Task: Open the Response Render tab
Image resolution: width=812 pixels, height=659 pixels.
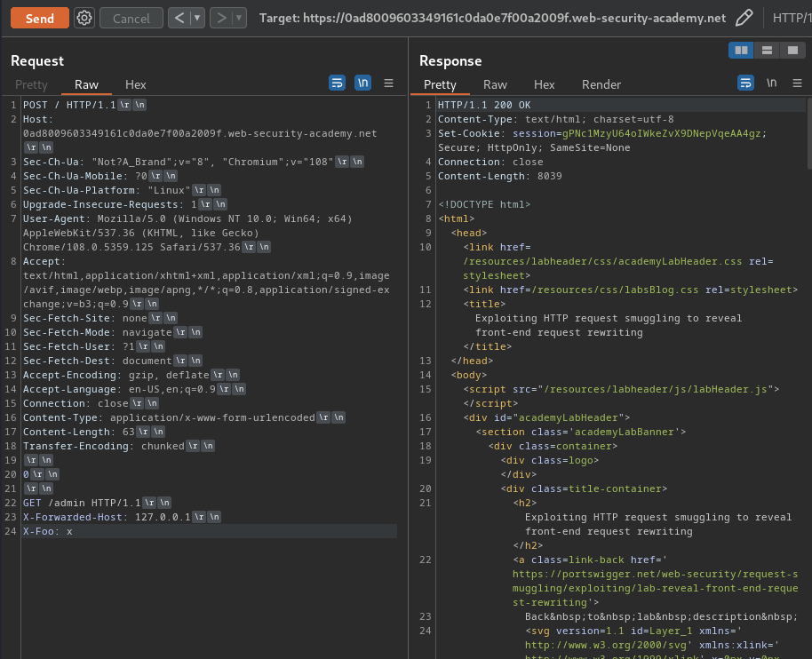Action: 601,84
